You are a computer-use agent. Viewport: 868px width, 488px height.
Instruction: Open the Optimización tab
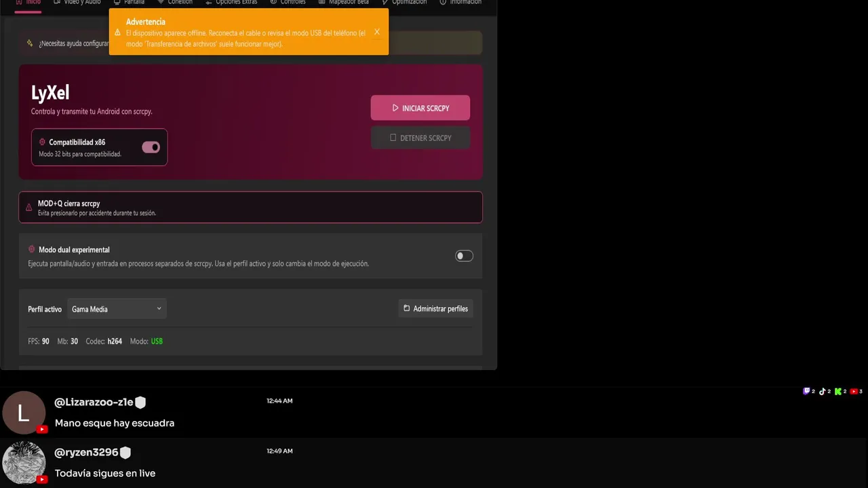(404, 3)
